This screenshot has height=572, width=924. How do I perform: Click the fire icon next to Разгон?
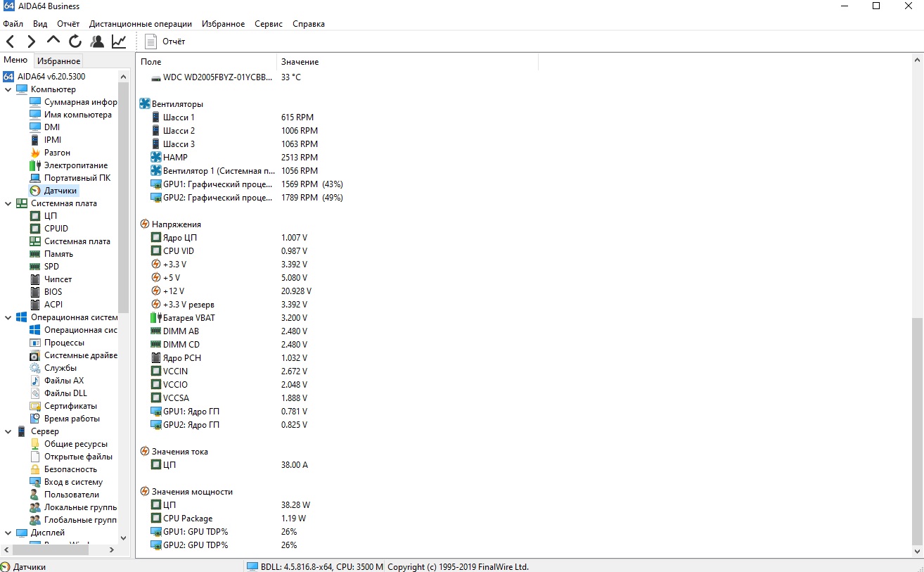tap(35, 153)
